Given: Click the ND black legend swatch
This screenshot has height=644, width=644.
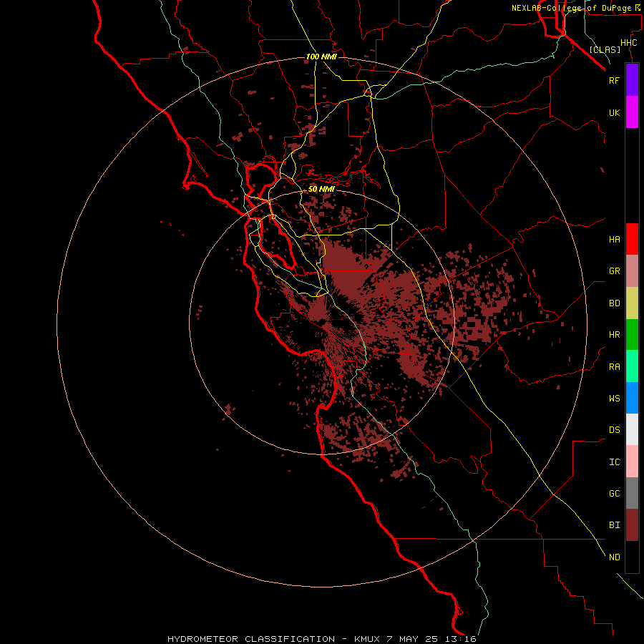Looking at the screenshot, I should [x=632, y=557].
